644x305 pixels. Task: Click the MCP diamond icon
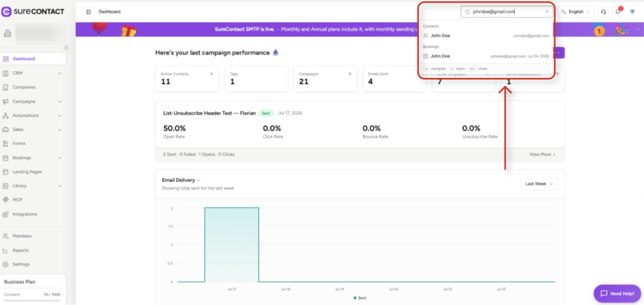pos(6,200)
